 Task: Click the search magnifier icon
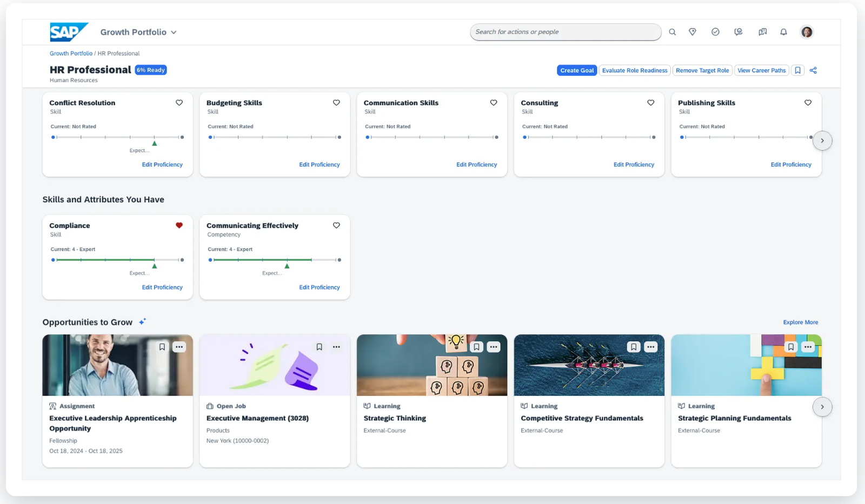click(x=672, y=32)
